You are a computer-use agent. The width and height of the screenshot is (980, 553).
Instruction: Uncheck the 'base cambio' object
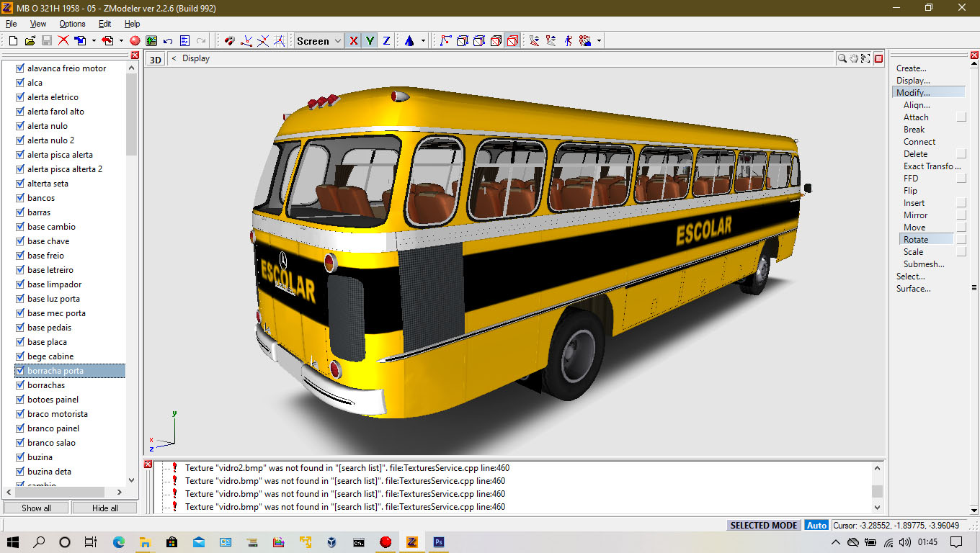[x=20, y=227]
